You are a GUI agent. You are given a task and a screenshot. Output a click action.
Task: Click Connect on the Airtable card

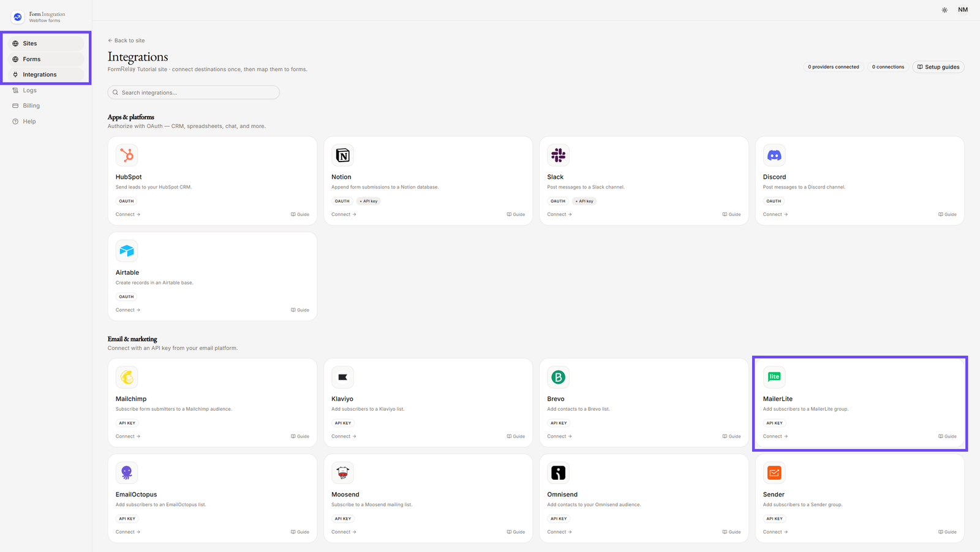128,310
